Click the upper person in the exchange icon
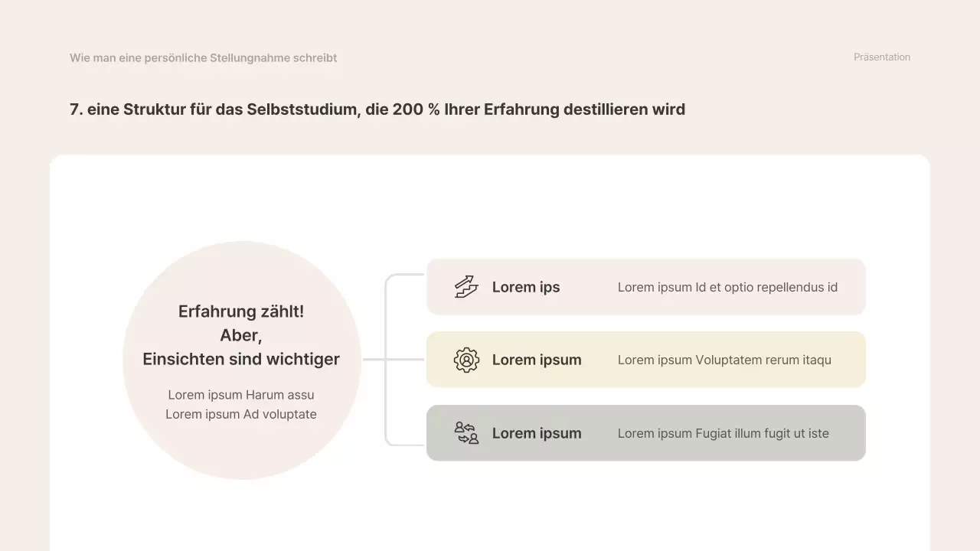This screenshot has height=551, width=980. (x=459, y=427)
